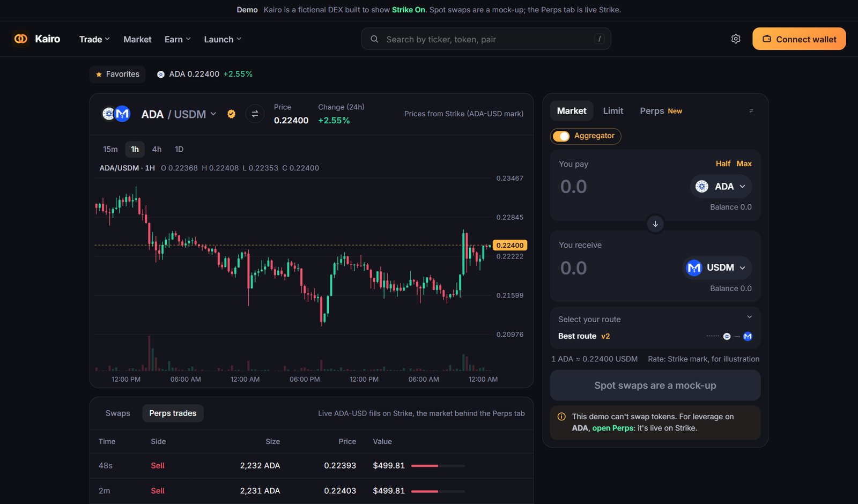Screen dimensions: 858x504
Task: Open the Trade dropdown menu
Action: (94, 39)
